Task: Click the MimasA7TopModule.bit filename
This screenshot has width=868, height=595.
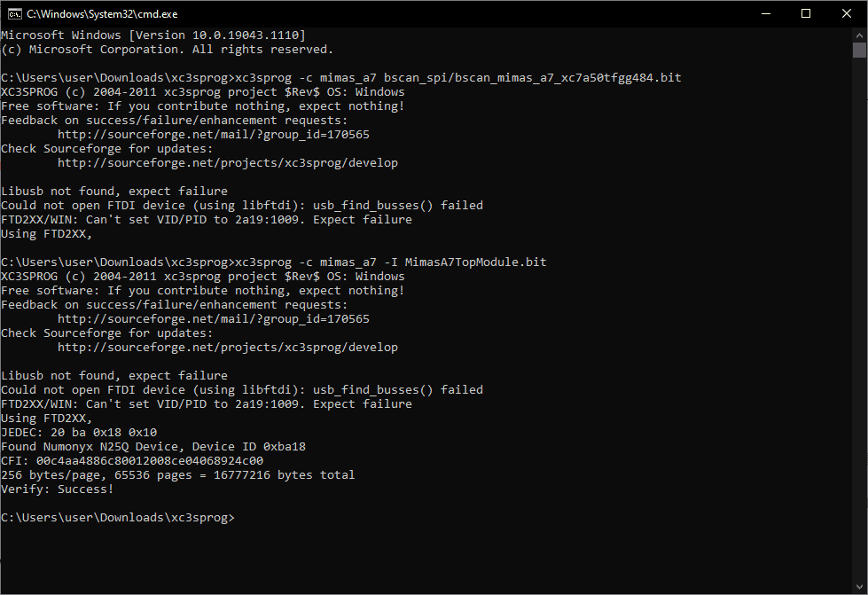Action: click(475, 262)
